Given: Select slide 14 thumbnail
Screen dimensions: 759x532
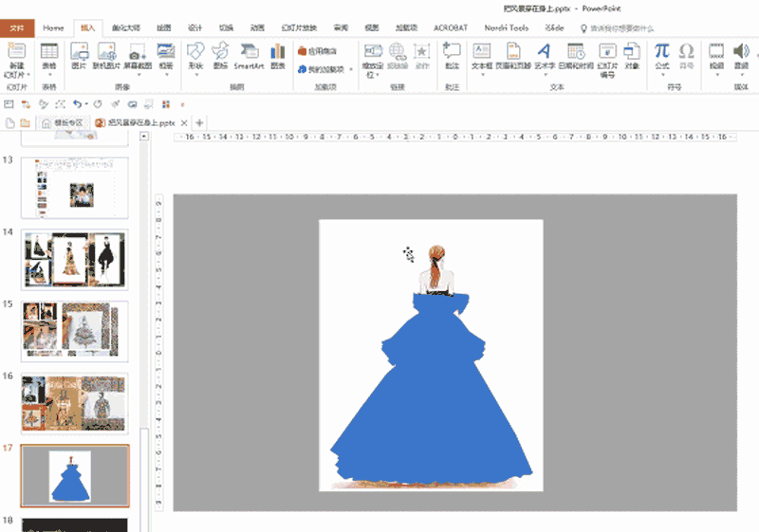Looking at the screenshot, I should pyautogui.click(x=75, y=260).
